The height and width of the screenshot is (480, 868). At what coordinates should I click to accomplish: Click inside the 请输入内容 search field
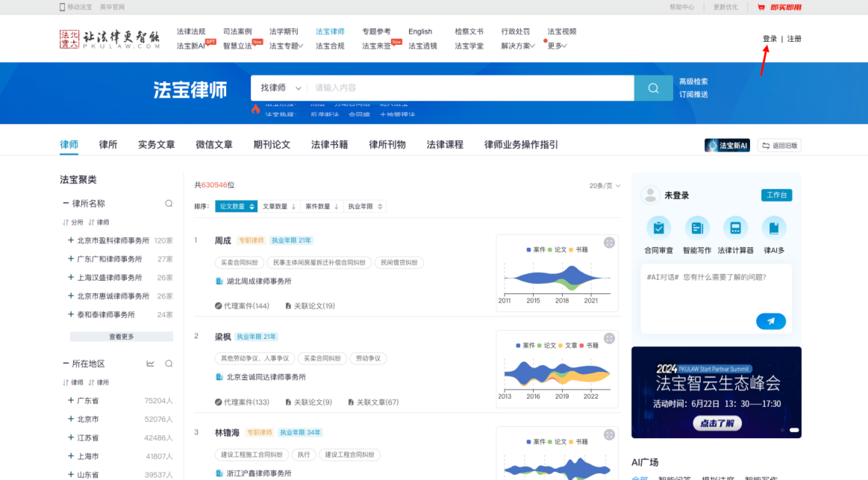tap(470, 88)
